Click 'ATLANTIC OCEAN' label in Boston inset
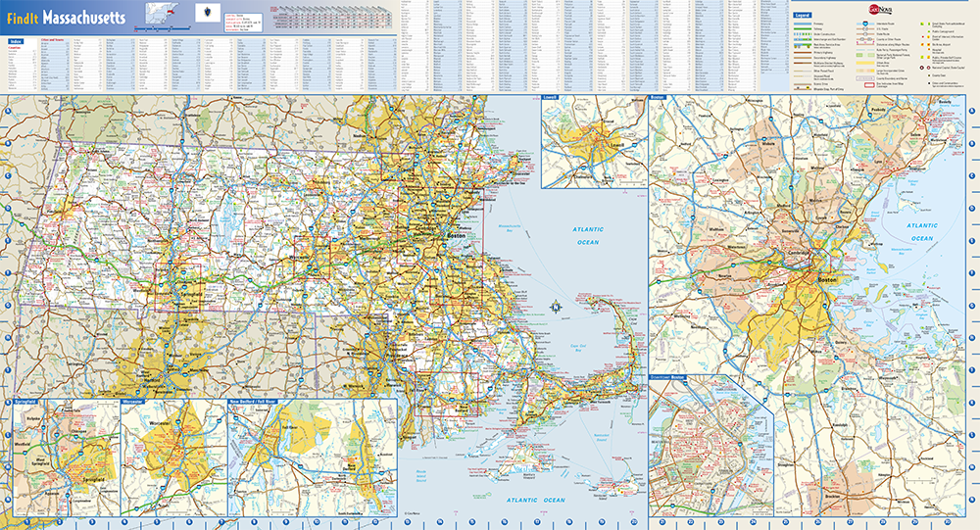Screen dimensions: 980x530 click(x=922, y=232)
